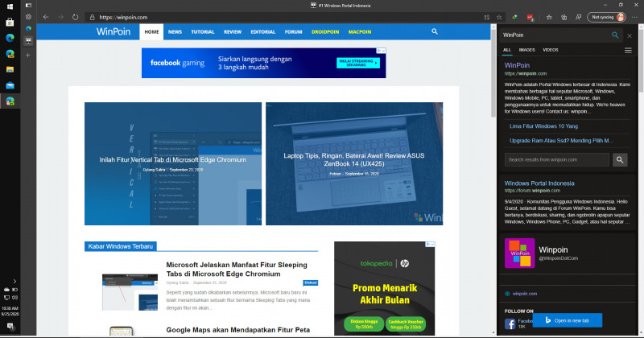
Task: Click the search results from winpoin.com field
Action: pos(557,160)
